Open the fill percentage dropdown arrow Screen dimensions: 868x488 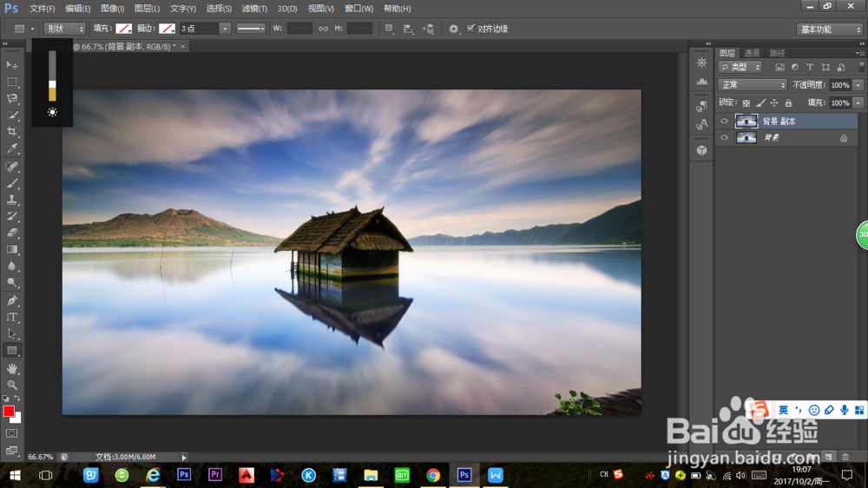(858, 102)
